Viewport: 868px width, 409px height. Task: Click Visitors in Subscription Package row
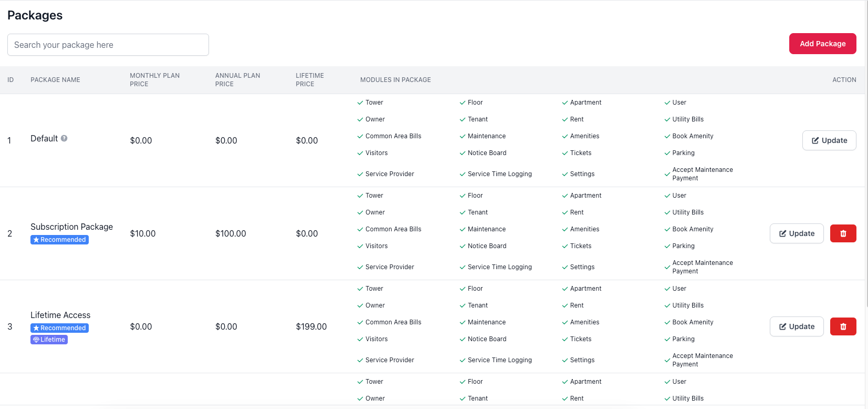pos(377,246)
